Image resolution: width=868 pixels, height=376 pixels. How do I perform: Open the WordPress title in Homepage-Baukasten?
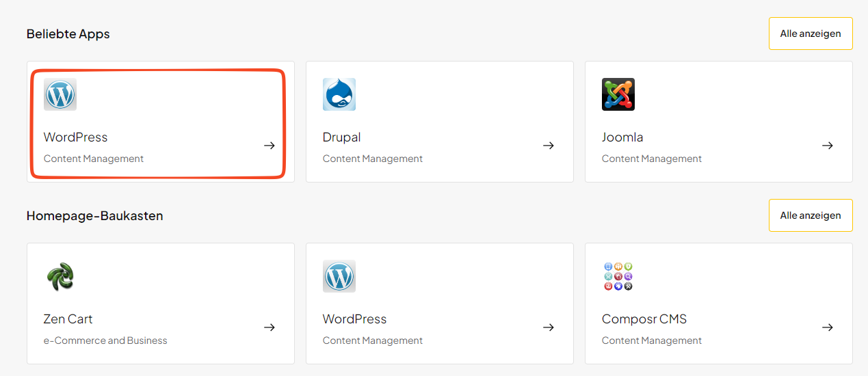(355, 319)
